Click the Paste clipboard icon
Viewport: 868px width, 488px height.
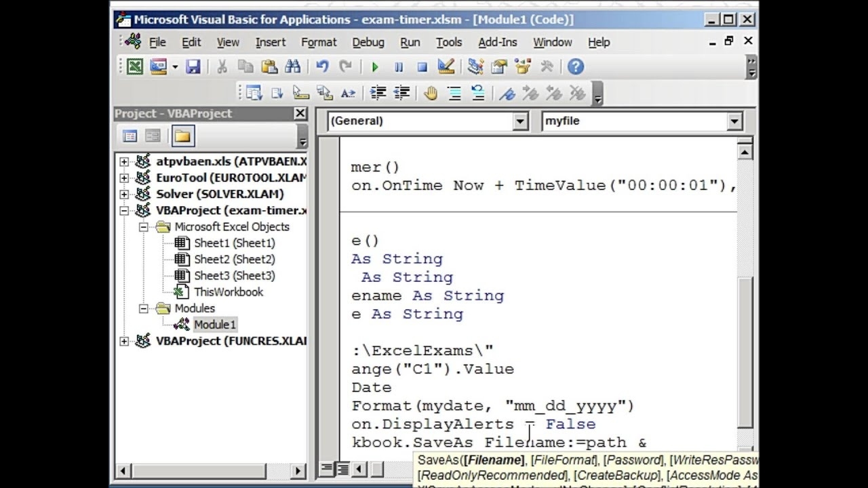click(x=269, y=66)
